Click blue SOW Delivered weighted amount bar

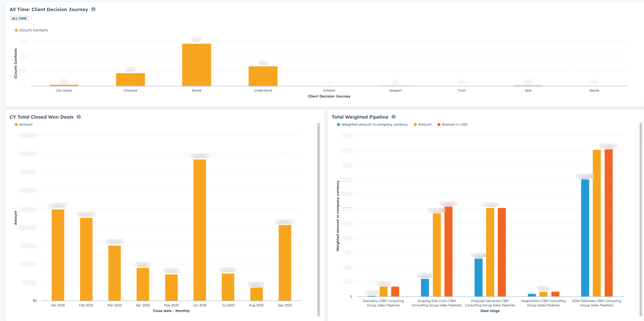pos(585,238)
